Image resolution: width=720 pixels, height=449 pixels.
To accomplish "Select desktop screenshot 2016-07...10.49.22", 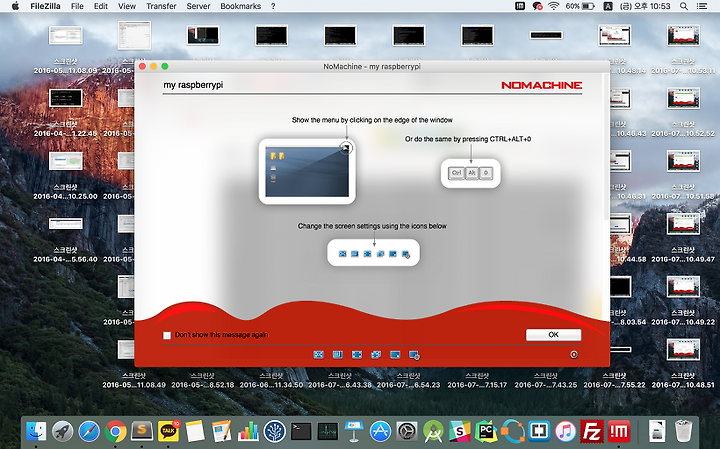I will coord(683,286).
